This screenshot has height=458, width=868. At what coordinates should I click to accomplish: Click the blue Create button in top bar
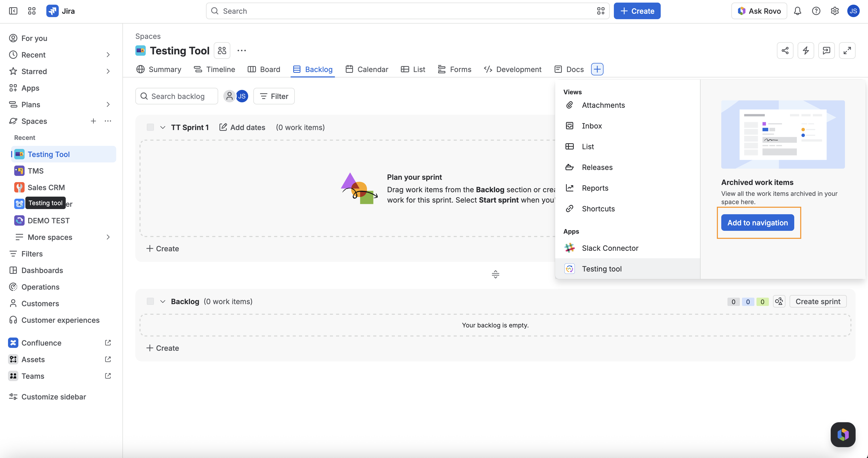637,11
